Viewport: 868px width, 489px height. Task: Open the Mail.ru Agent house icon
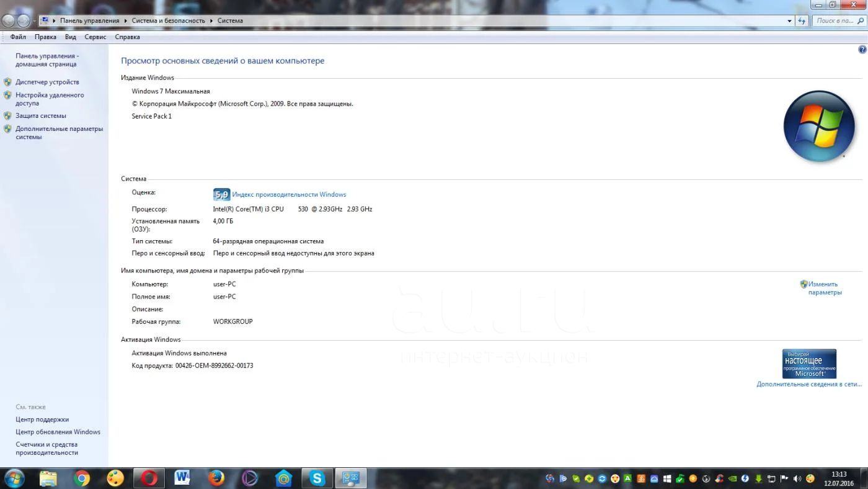click(x=283, y=478)
